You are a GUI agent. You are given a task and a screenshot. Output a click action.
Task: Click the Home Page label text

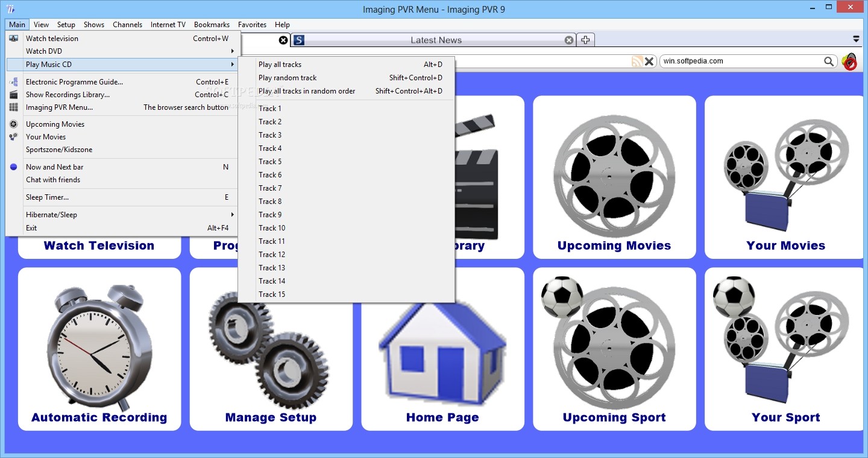442,418
